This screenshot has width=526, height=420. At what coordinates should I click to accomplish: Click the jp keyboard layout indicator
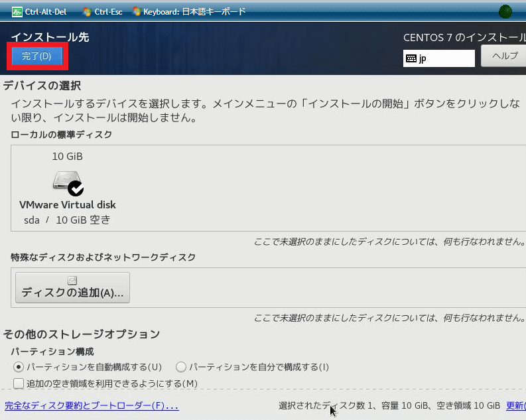[439, 58]
